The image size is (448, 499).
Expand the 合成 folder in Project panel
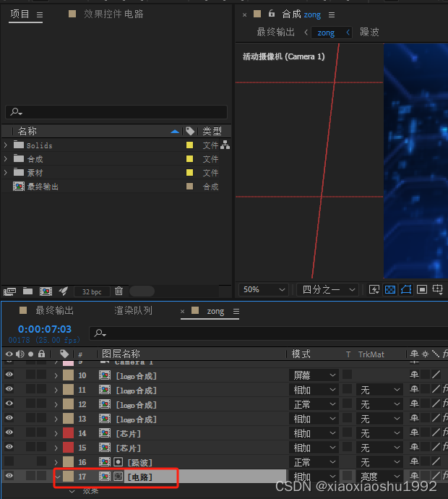point(5,159)
